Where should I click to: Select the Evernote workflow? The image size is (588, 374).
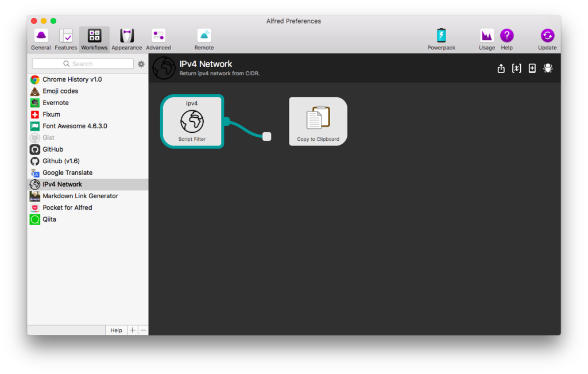point(88,103)
